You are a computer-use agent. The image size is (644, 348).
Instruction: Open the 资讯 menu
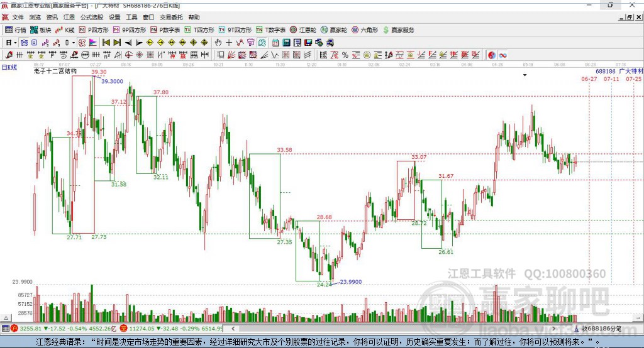coord(52,17)
